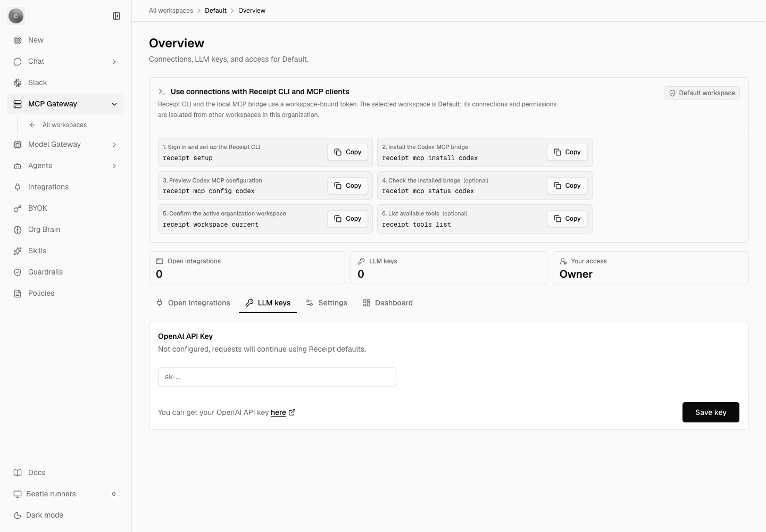The image size is (766, 532).
Task: Click the external link icon after here
Action: point(292,412)
